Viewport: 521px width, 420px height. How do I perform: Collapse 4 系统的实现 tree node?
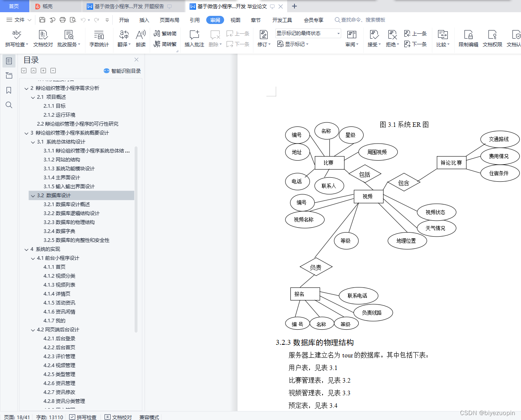[x=26, y=249]
